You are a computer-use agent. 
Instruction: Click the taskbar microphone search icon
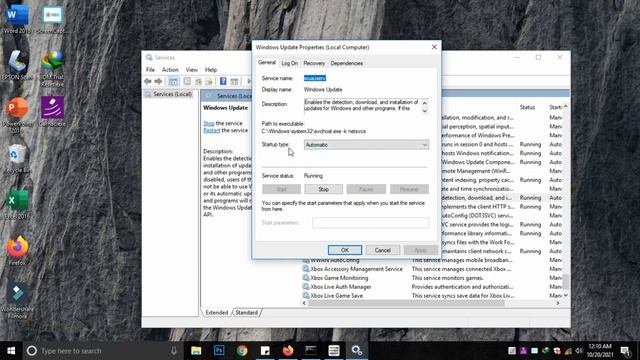click(x=174, y=351)
